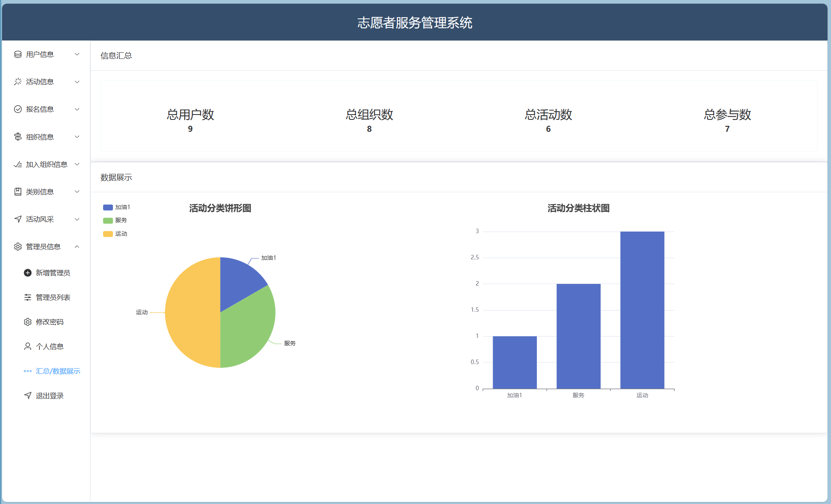The width and height of the screenshot is (831, 504).
Task: Click the gear icon beside 管理员信息
Action: tap(18, 247)
